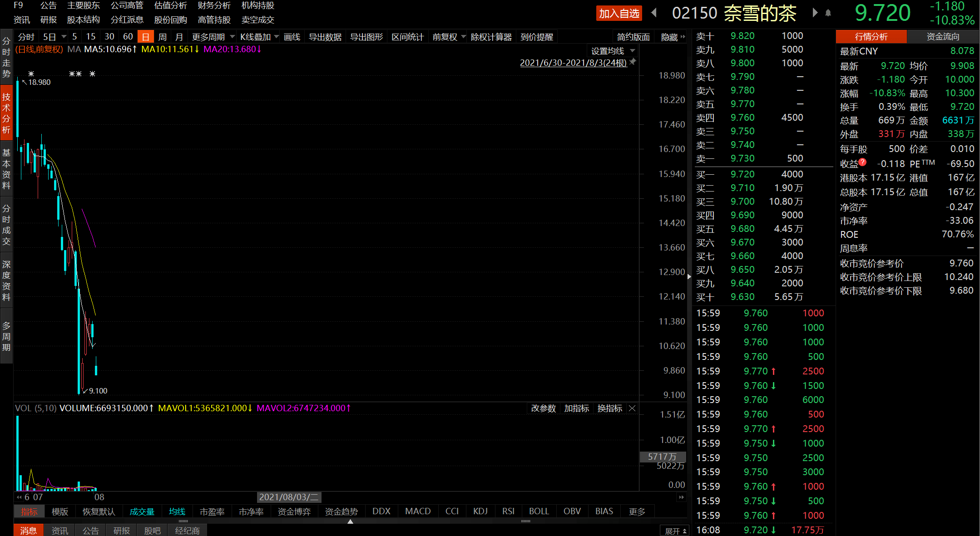980x536 pixels.
Task: Click 导出图形 button
Action: coord(366,37)
